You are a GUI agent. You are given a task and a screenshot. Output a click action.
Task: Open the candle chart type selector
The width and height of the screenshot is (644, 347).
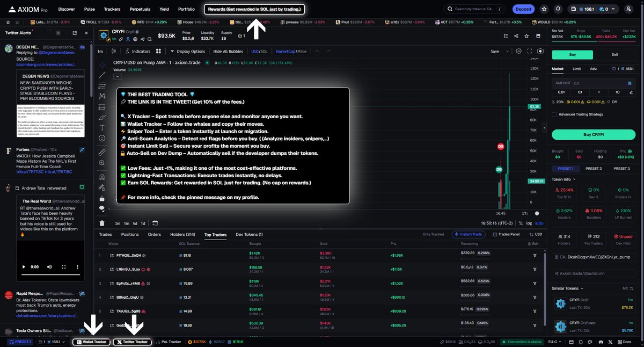(114, 51)
